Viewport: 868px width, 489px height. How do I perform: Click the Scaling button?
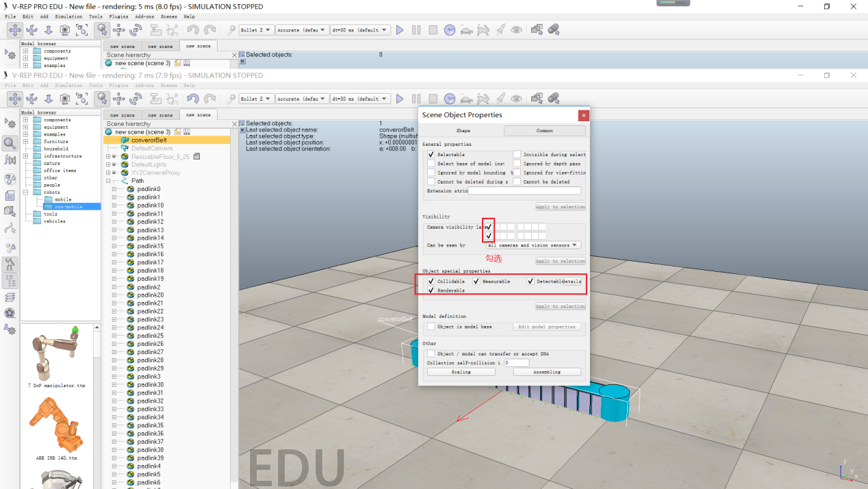[x=461, y=372]
